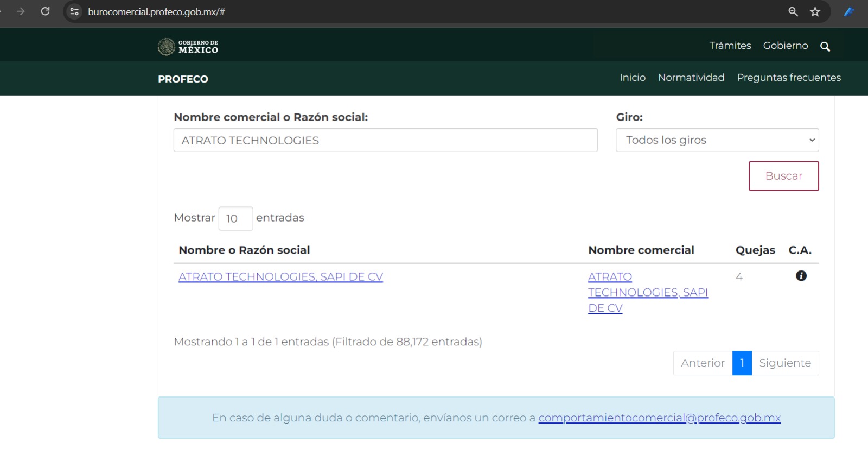Open the blue feather extension icon
The image size is (868, 473).
pyautogui.click(x=849, y=11)
